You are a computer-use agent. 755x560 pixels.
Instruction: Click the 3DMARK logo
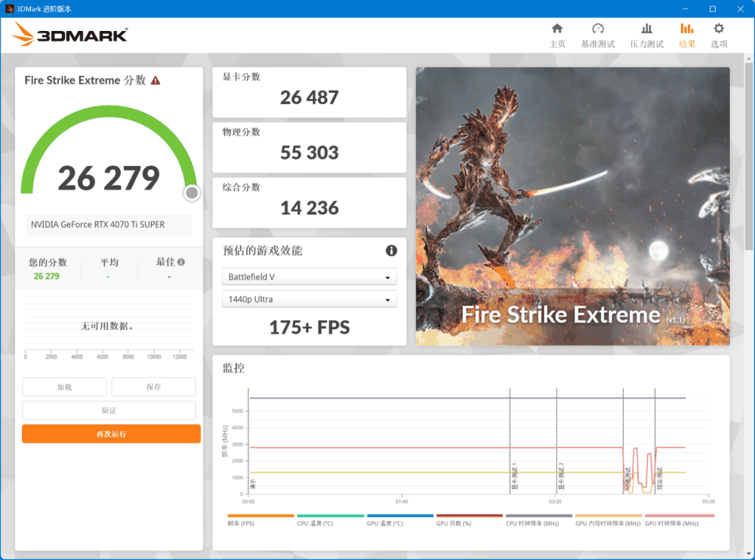point(69,34)
